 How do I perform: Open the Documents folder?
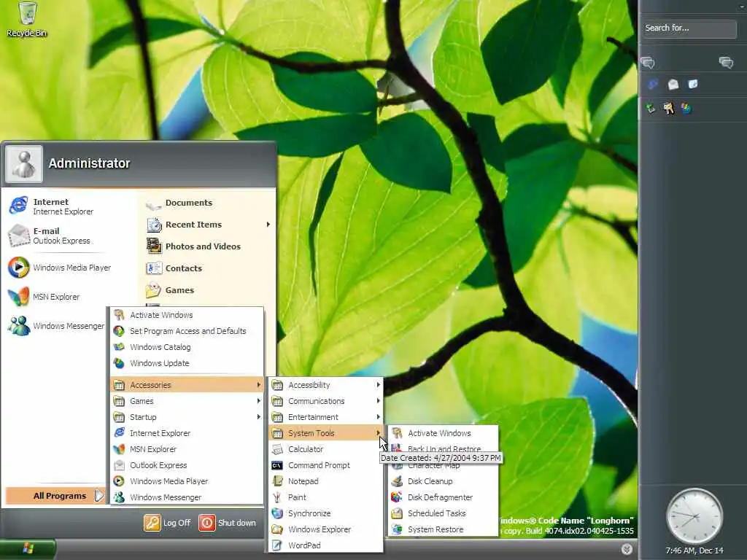179,203
